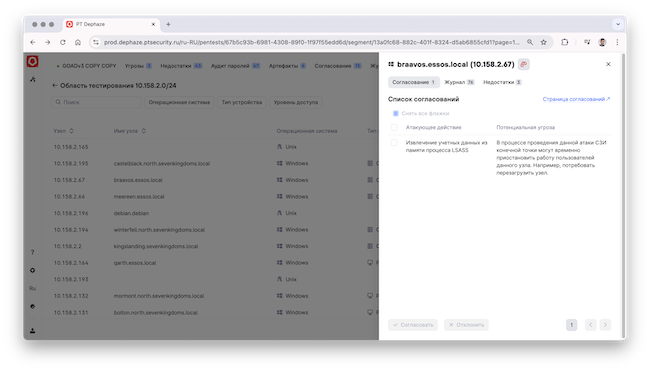Go forward with the browser forward arrow
The width and height of the screenshot is (650, 371).
48,42
